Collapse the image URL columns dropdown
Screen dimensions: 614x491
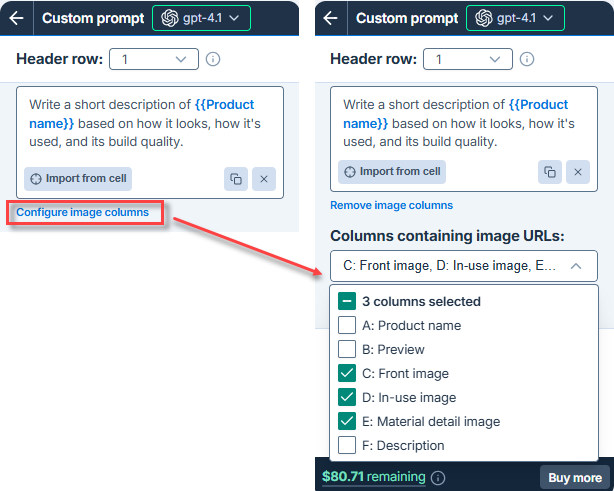[x=576, y=266]
